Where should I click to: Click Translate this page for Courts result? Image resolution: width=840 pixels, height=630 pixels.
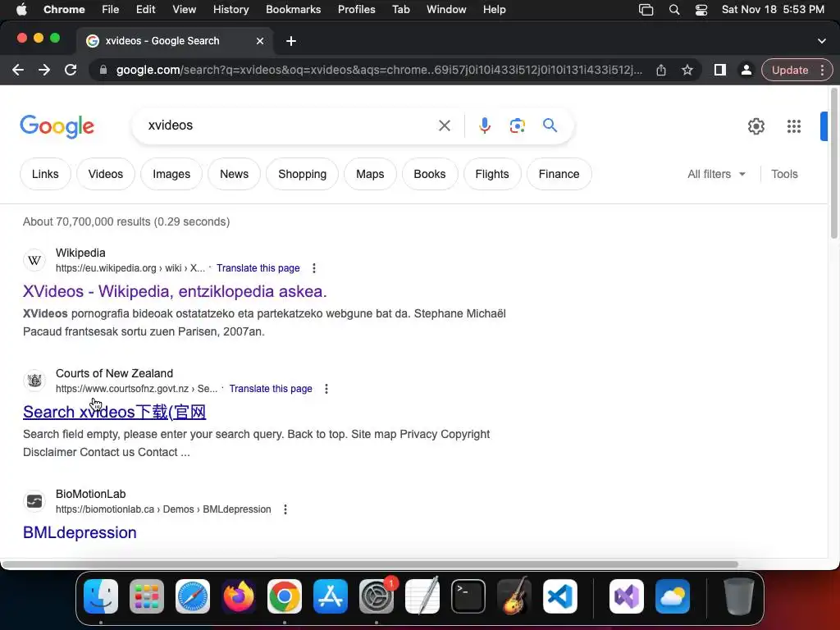(x=271, y=388)
